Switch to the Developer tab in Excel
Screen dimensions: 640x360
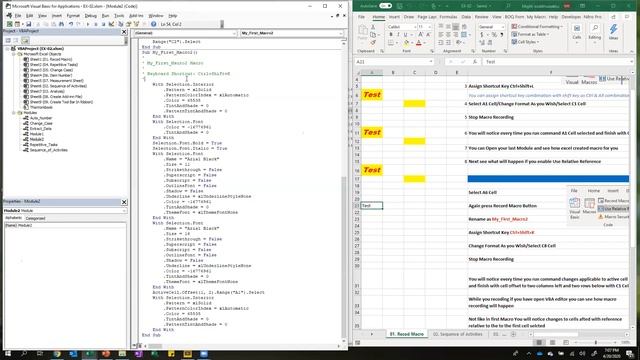tap(571, 17)
